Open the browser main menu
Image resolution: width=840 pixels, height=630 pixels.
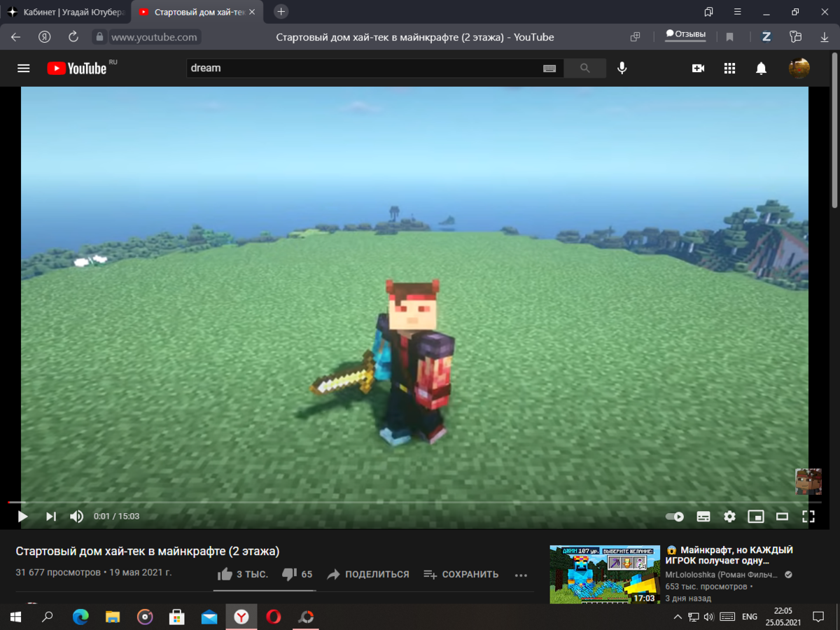tap(738, 12)
